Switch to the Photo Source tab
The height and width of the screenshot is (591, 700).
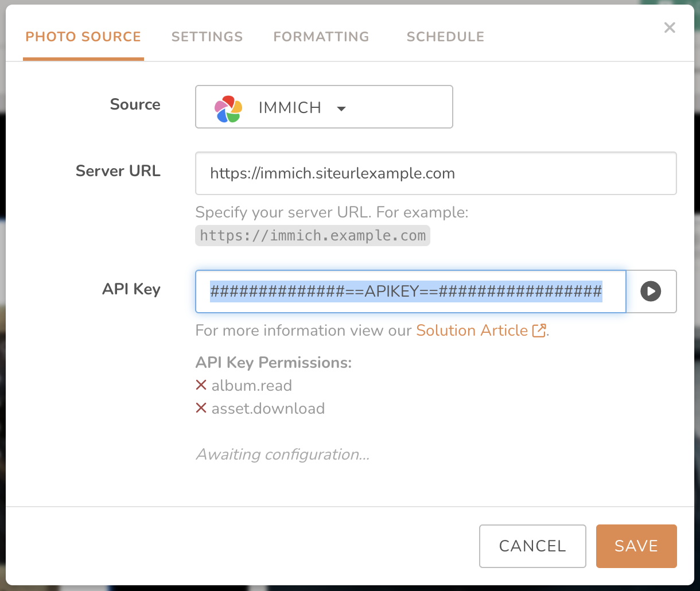pyautogui.click(x=83, y=37)
